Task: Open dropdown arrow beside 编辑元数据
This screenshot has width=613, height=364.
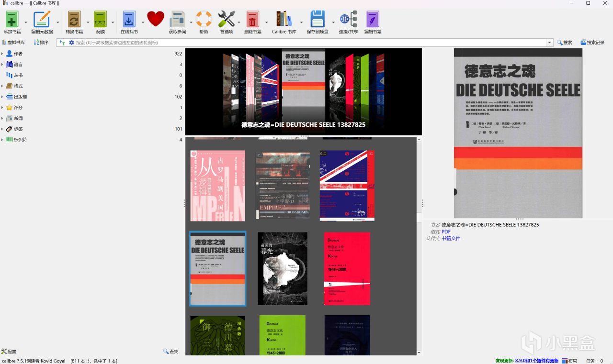Action: pyautogui.click(x=58, y=22)
